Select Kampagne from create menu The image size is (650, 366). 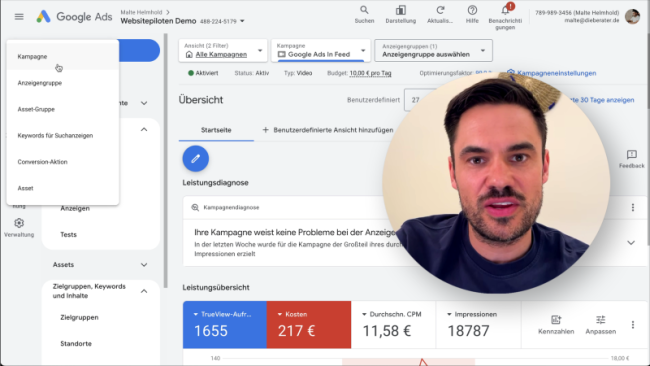63,56
